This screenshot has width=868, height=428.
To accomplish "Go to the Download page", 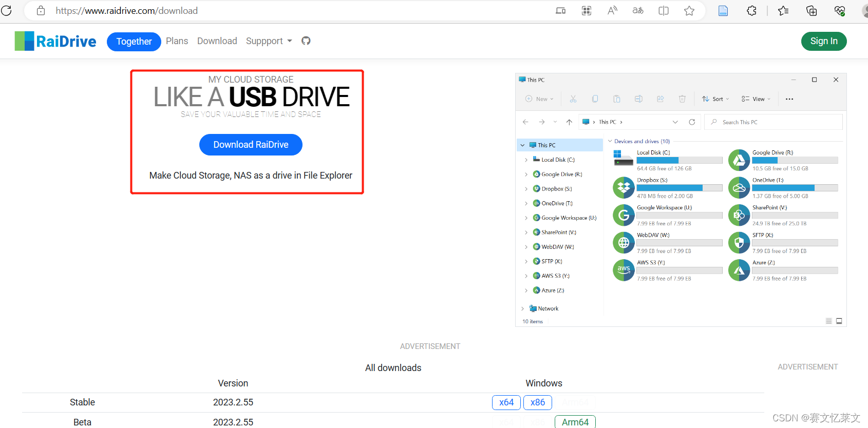I will (x=217, y=41).
